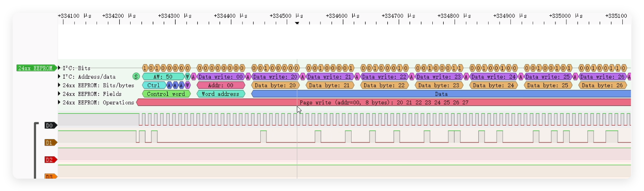Expand the I²C: Address/data row

pos(60,77)
